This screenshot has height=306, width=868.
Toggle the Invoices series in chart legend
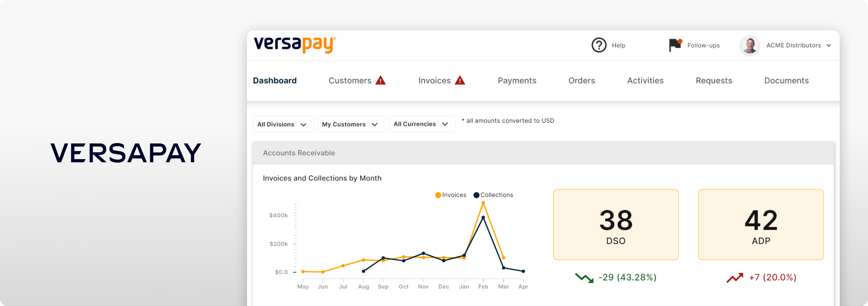click(x=451, y=195)
